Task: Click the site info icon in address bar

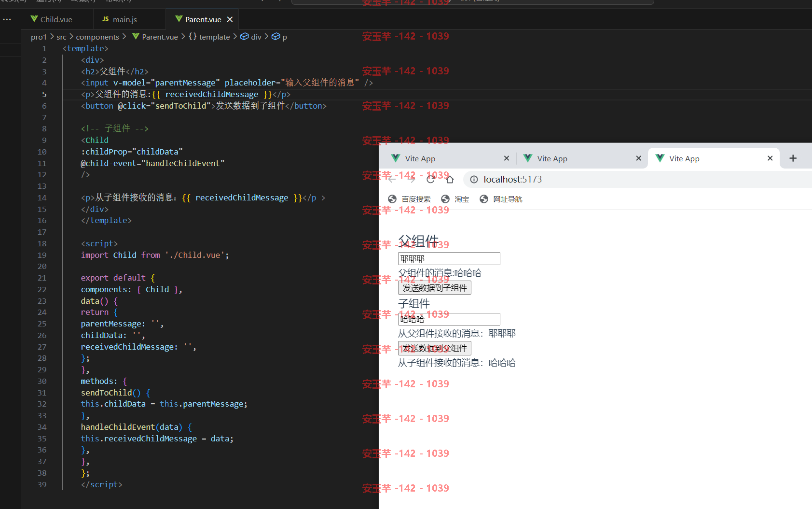Action: [x=474, y=180]
